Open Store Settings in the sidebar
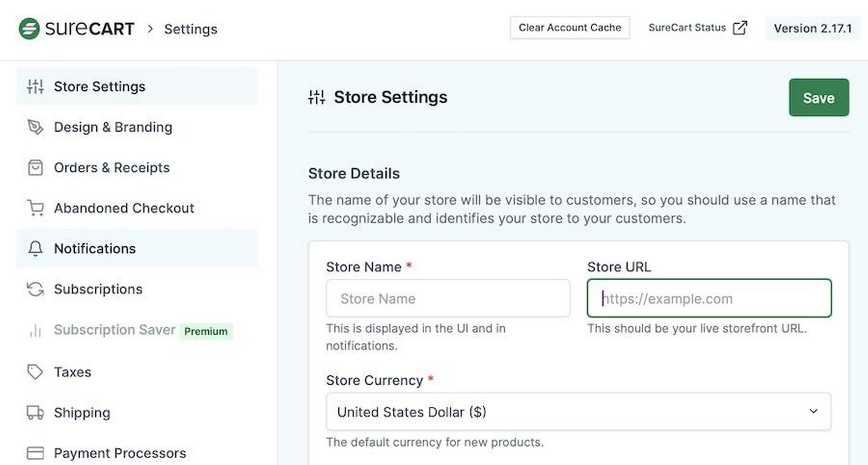Image resolution: width=868 pixels, height=465 pixels. pyautogui.click(x=137, y=86)
